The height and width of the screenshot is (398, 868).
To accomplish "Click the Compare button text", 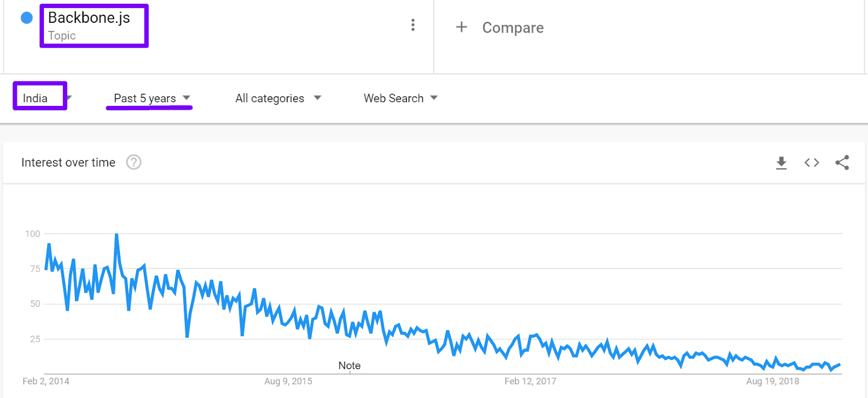I will pos(513,28).
